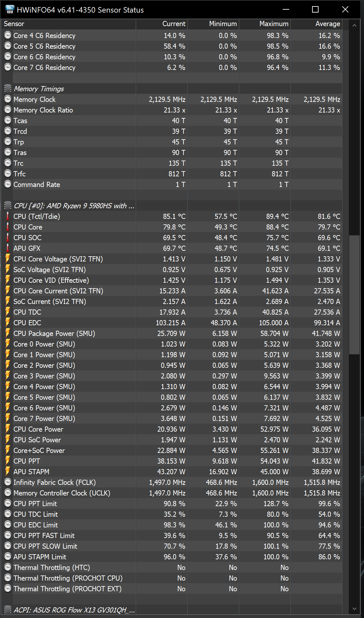Viewport: 364px width, 618px height.
Task: Click the chip icon beside the ACPI ASUS ROG Flow header
Action: point(8,610)
